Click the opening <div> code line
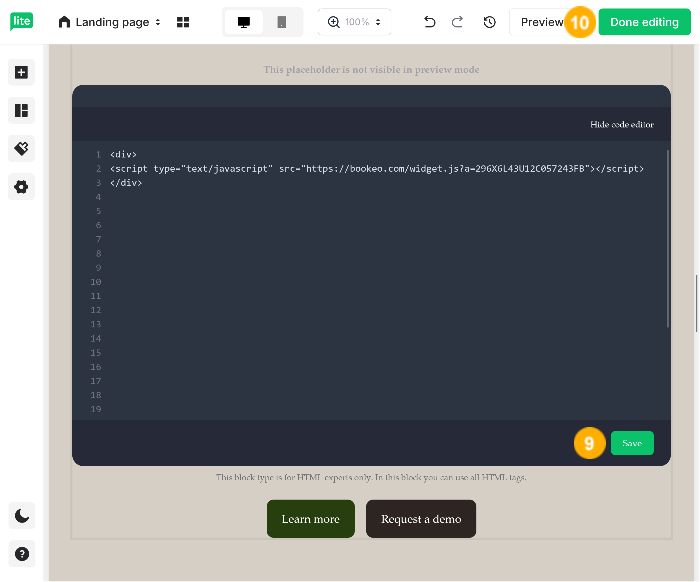The height and width of the screenshot is (582, 700). (123, 154)
